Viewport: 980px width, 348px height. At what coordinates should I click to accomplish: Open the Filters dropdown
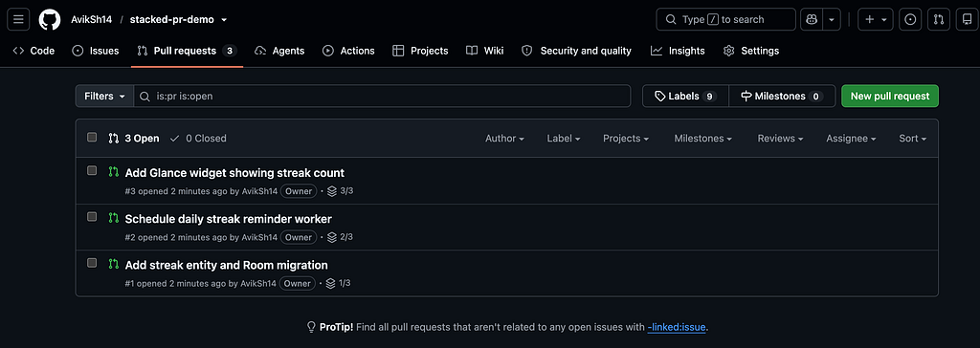point(104,97)
